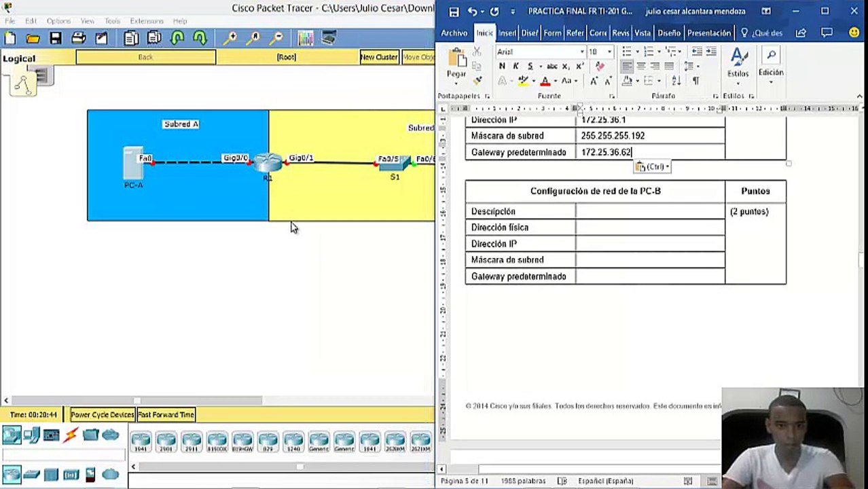This screenshot has height=489, width=868.
Task: Zoom out on Packet Tracer workspace
Action: 276,39
